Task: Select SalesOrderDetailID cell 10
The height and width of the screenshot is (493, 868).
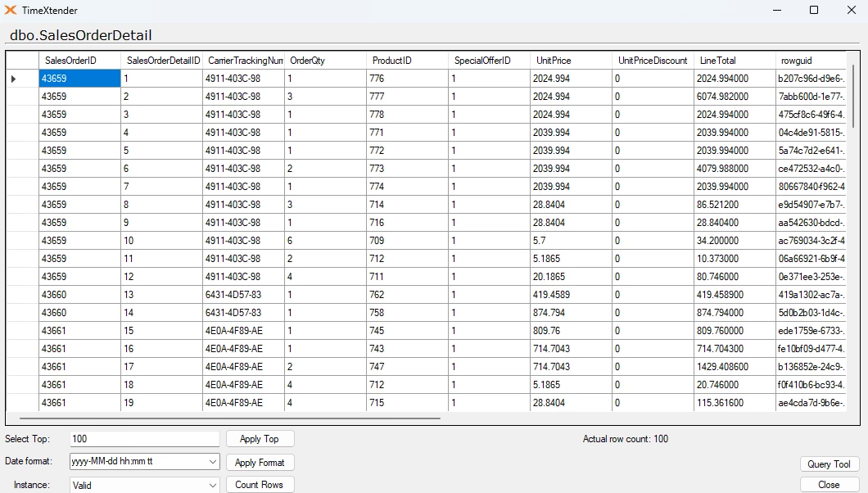Action: coord(161,241)
